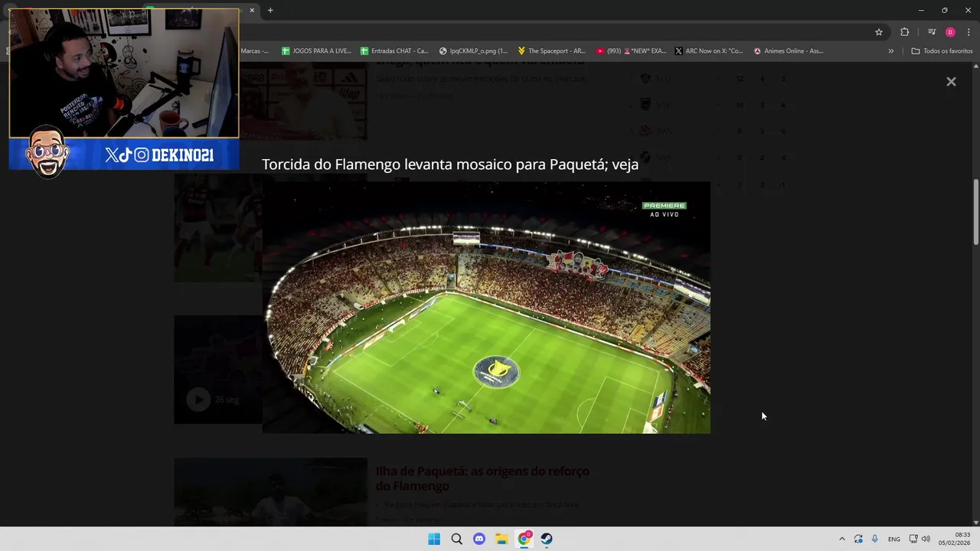Click the Flamengo stadium mosaic video
Viewport: 980px width, 551px height.
[x=486, y=308]
